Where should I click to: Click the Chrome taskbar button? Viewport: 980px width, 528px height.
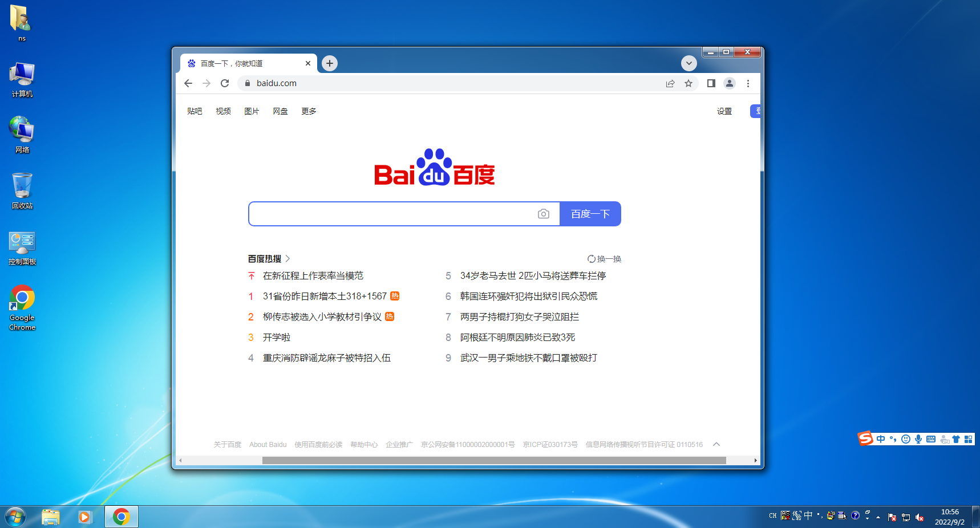pyautogui.click(x=121, y=517)
